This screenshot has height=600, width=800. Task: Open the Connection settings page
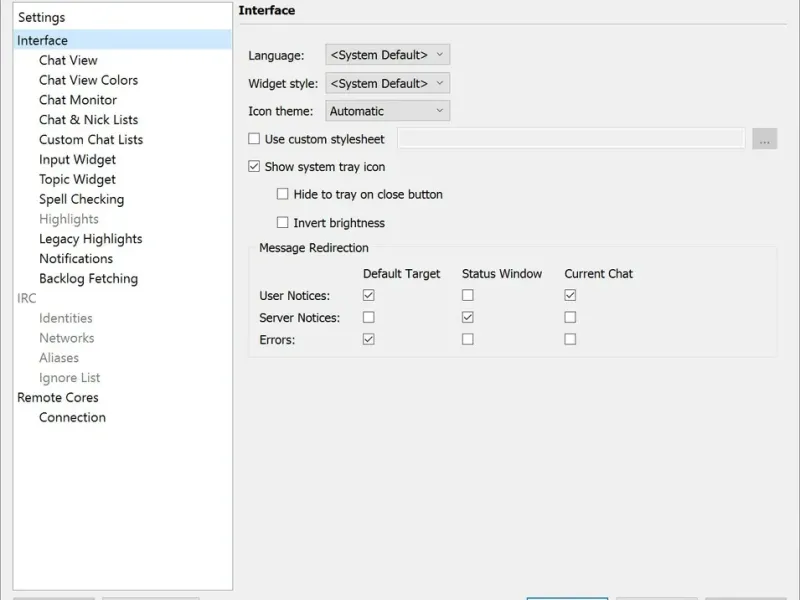(x=72, y=417)
